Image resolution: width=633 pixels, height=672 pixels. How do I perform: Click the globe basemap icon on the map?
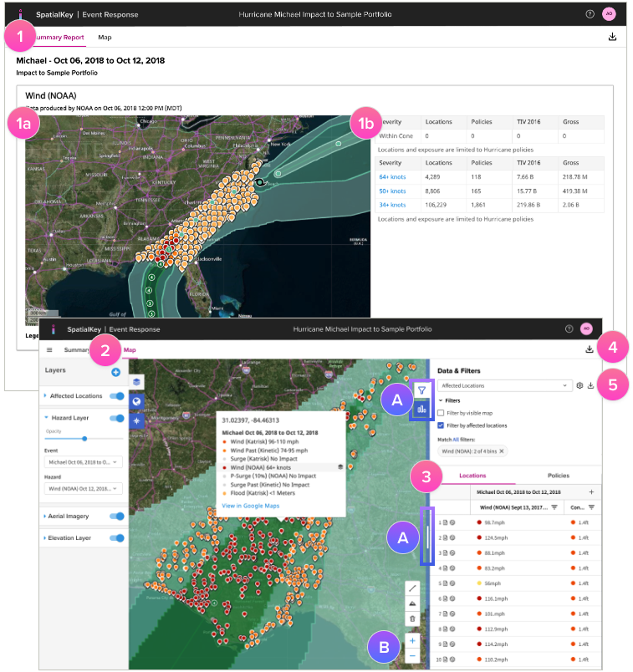[136, 401]
